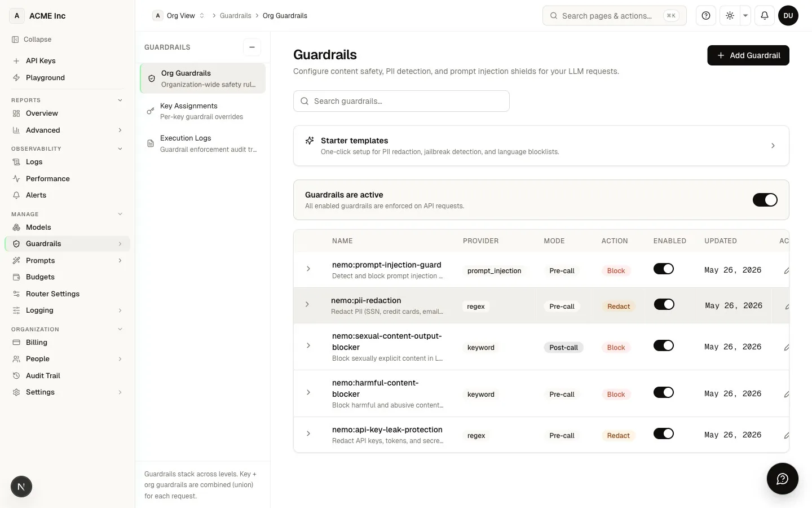Expand the nemo:prompt-injection-guard row
Viewport: 812px width, 508px height.
[308, 269]
